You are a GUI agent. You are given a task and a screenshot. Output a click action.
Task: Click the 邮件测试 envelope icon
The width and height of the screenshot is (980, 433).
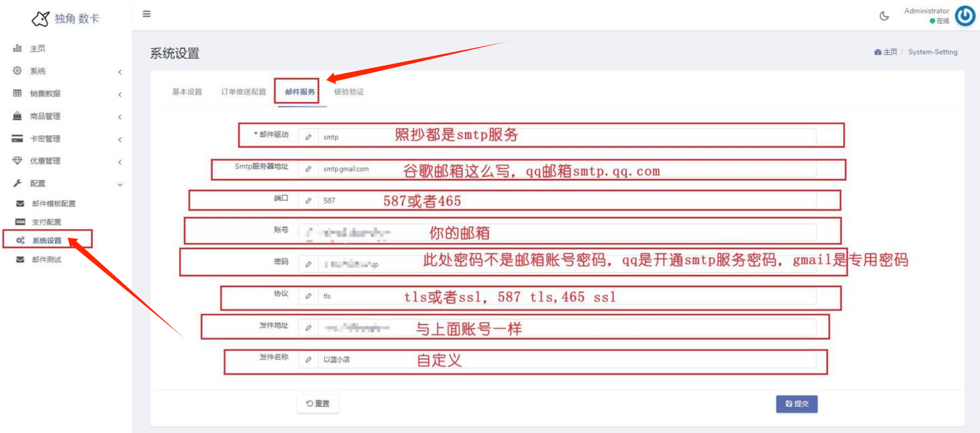point(20,260)
